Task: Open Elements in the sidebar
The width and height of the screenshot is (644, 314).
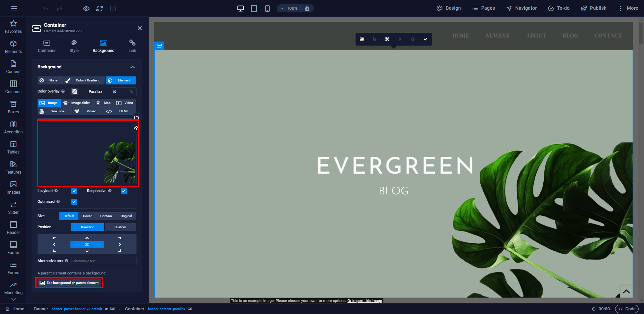Action: [x=13, y=47]
